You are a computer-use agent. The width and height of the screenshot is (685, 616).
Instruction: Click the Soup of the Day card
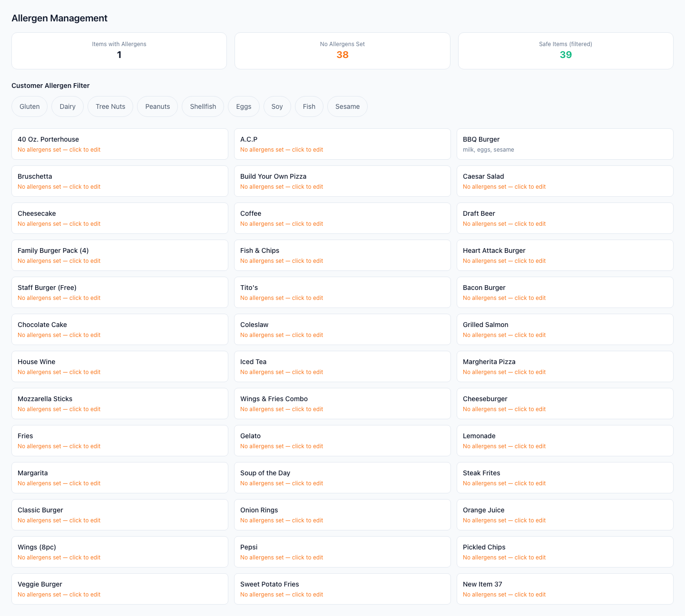342,478
